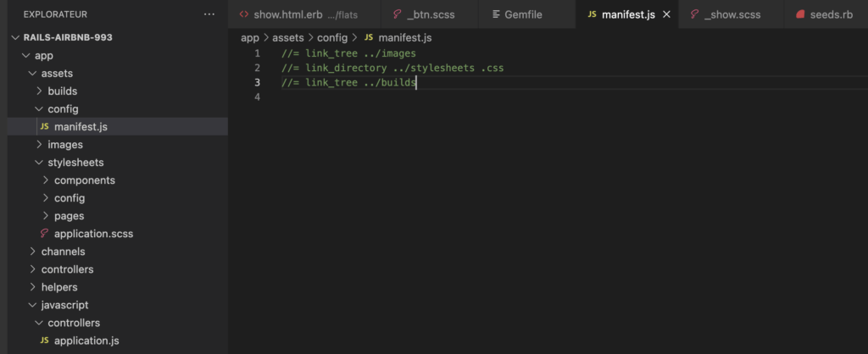Viewport: 868px width, 354px height.
Task: Switch to _btn.scss tab
Action: 430,14
